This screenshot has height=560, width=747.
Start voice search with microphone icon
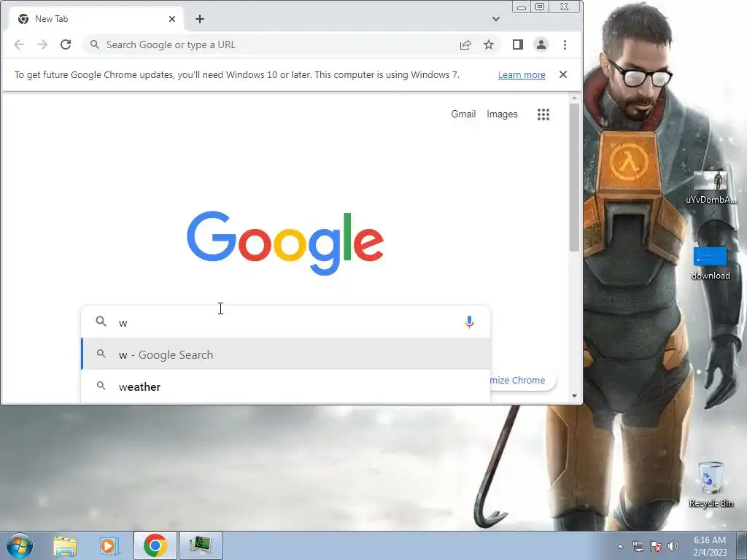tap(469, 322)
